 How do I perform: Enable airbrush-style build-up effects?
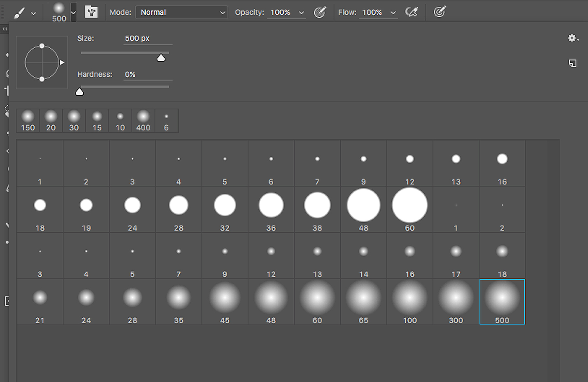tap(412, 12)
